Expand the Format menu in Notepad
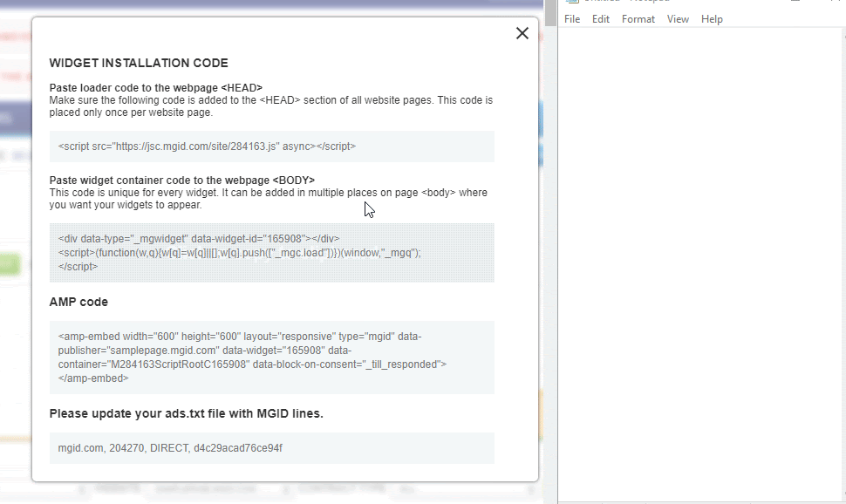The image size is (846, 504). click(x=638, y=19)
